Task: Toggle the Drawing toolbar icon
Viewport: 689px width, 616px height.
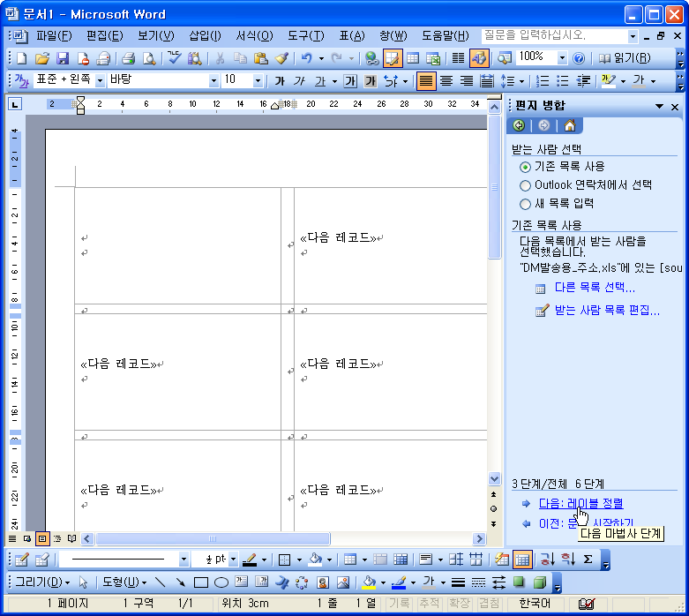Action: (479, 58)
